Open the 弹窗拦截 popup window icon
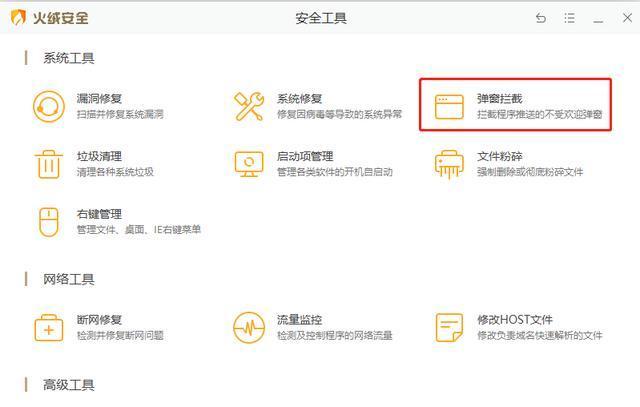This screenshot has width=640, height=407. point(449,107)
